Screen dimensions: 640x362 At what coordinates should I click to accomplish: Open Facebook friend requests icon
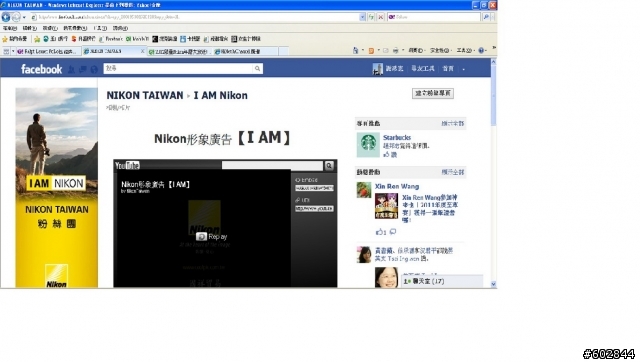tap(71, 69)
